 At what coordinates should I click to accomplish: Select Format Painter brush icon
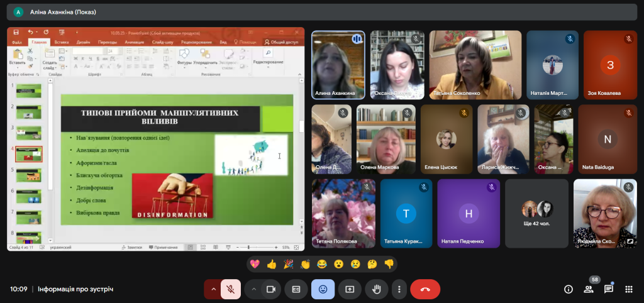[30, 65]
